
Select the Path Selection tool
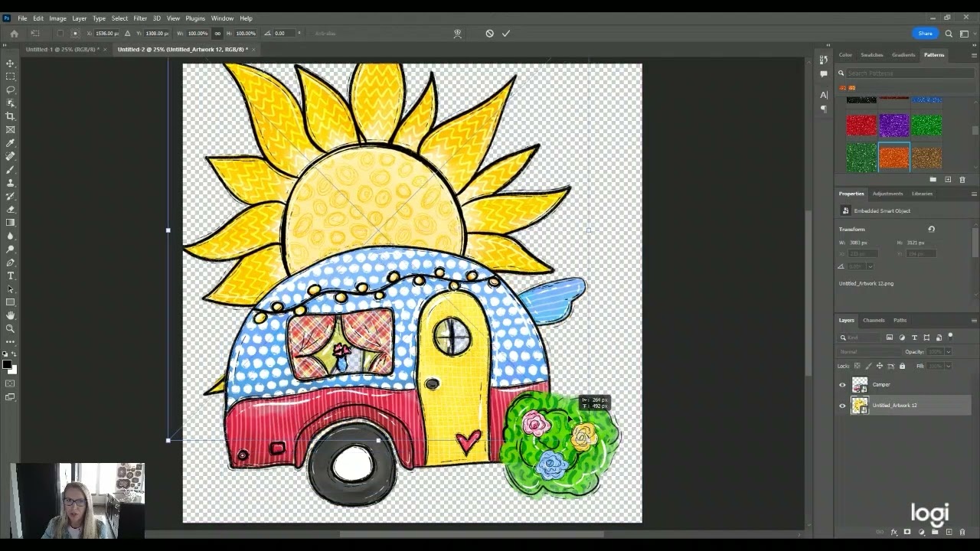coord(10,289)
